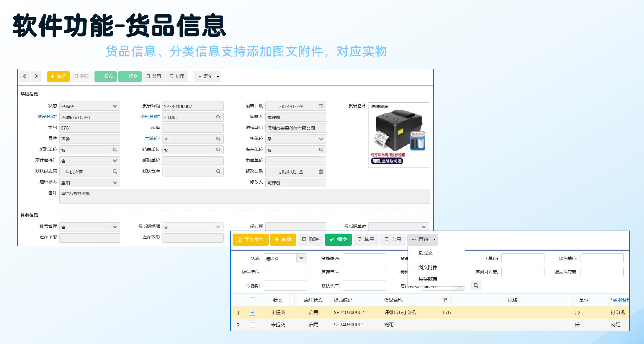Click 删除 in the list window toolbar
The image size is (644, 344).
311,239
